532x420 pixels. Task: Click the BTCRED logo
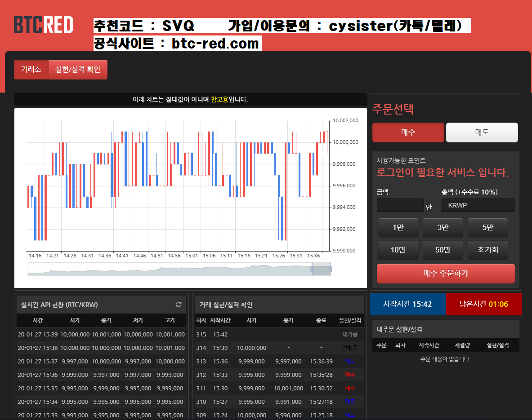coord(43,25)
